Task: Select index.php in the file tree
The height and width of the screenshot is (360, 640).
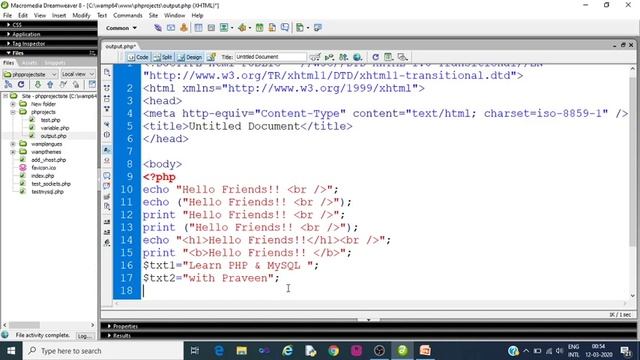Action: click(x=42, y=176)
